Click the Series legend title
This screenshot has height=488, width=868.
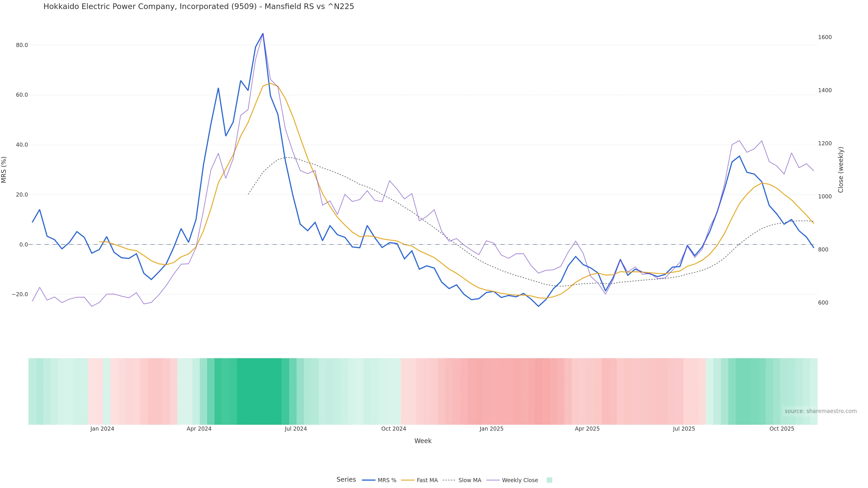tap(346, 480)
